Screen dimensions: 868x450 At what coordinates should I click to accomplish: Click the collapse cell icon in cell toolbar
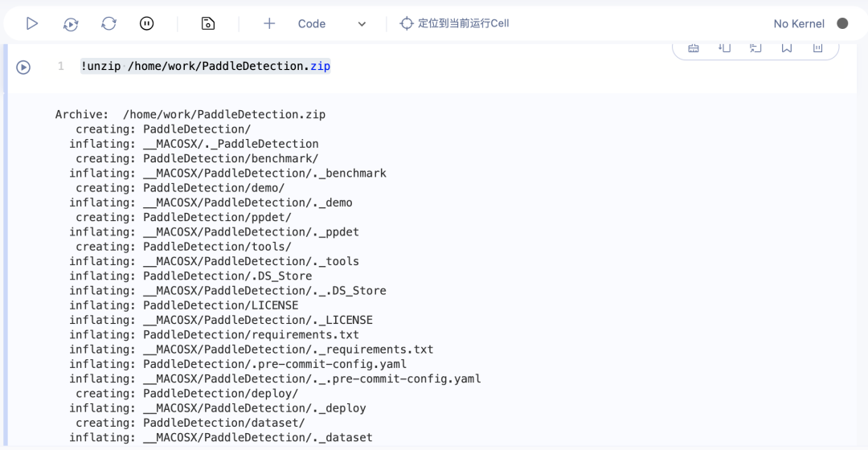click(x=755, y=48)
